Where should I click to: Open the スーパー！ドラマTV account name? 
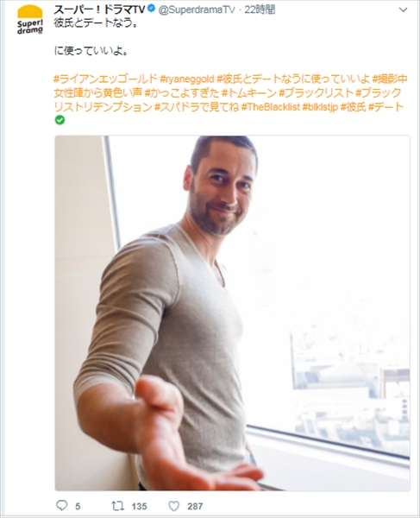click(x=100, y=9)
